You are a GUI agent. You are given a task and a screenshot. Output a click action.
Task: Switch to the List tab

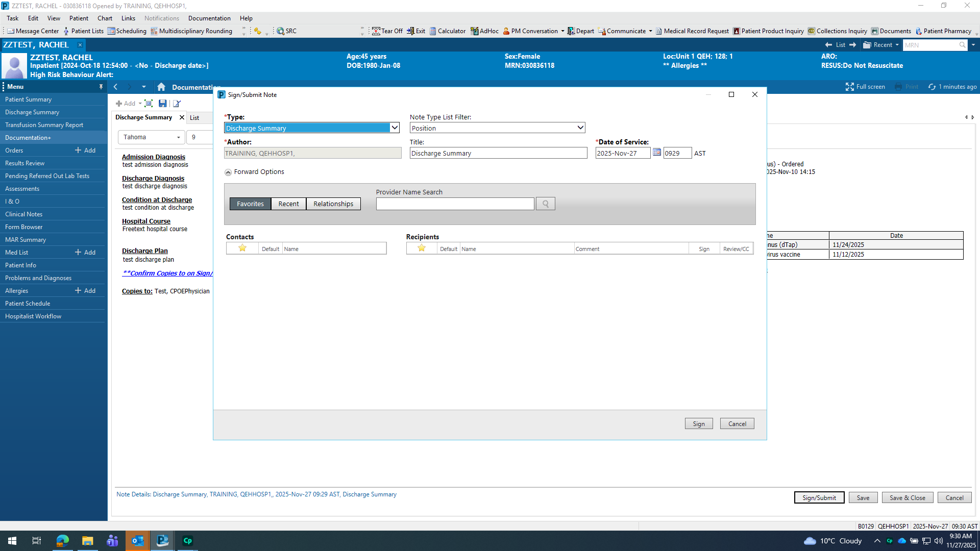[x=194, y=118]
